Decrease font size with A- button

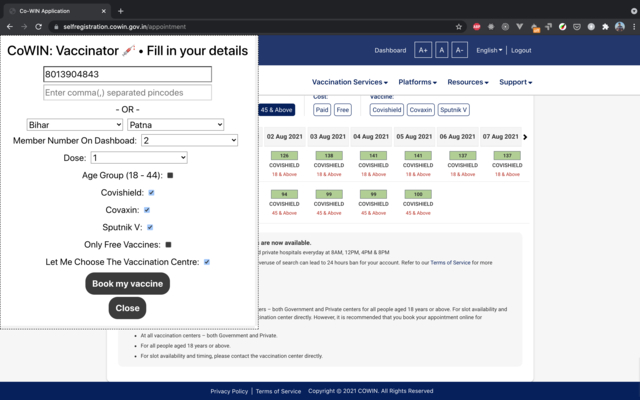pyautogui.click(x=460, y=50)
